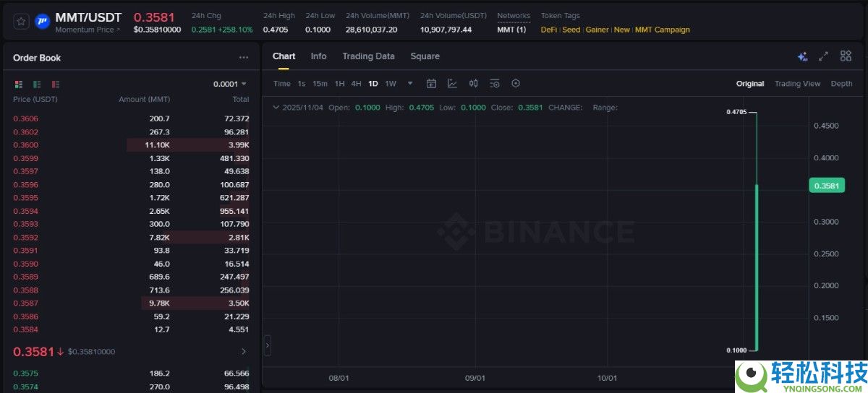Select the 1W chart interval
868x393 pixels.
(x=391, y=84)
